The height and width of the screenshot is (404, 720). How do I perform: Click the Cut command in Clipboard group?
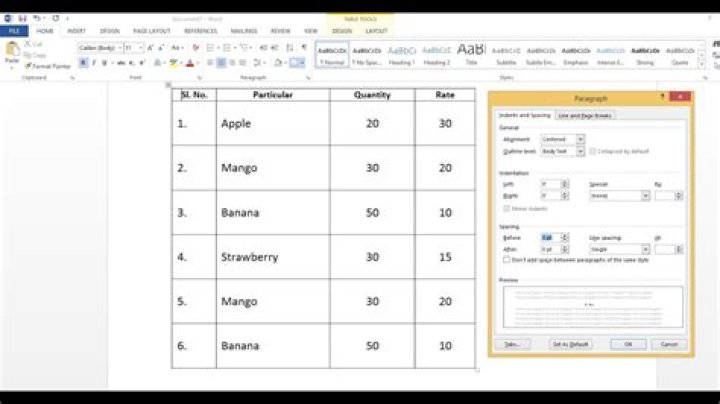point(34,44)
